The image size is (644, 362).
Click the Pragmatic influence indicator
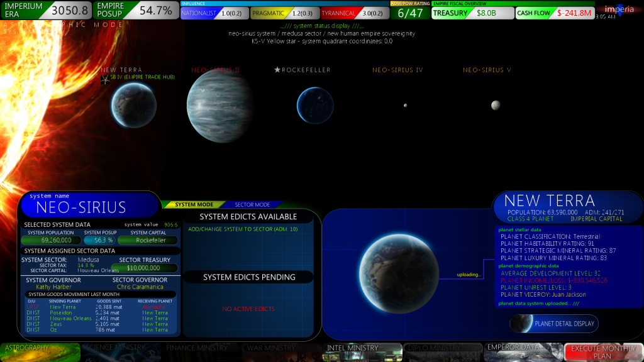pyautogui.click(x=285, y=13)
